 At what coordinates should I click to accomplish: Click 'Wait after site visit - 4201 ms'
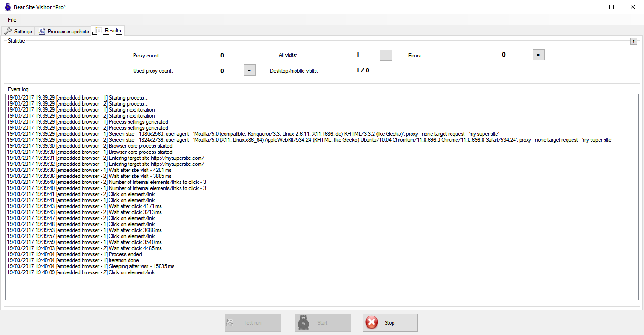[x=89, y=170]
